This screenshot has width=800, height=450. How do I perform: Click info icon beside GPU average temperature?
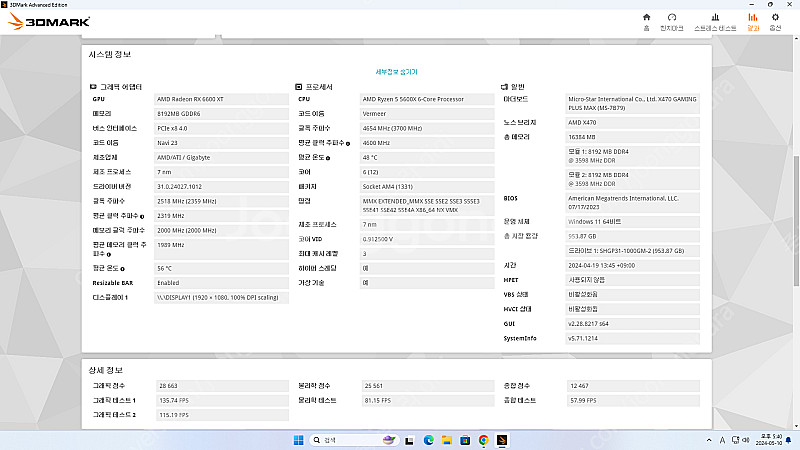pyautogui.click(x=122, y=269)
